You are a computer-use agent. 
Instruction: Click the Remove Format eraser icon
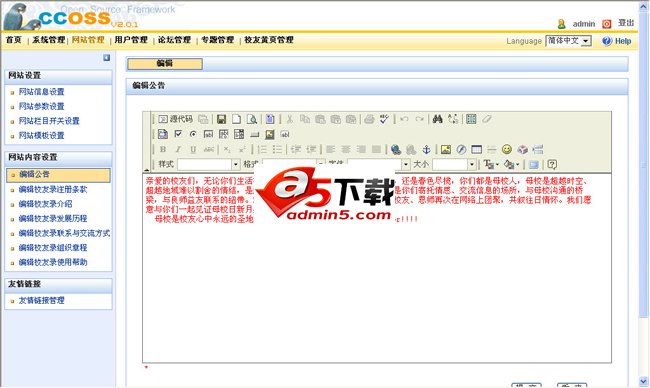487,119
